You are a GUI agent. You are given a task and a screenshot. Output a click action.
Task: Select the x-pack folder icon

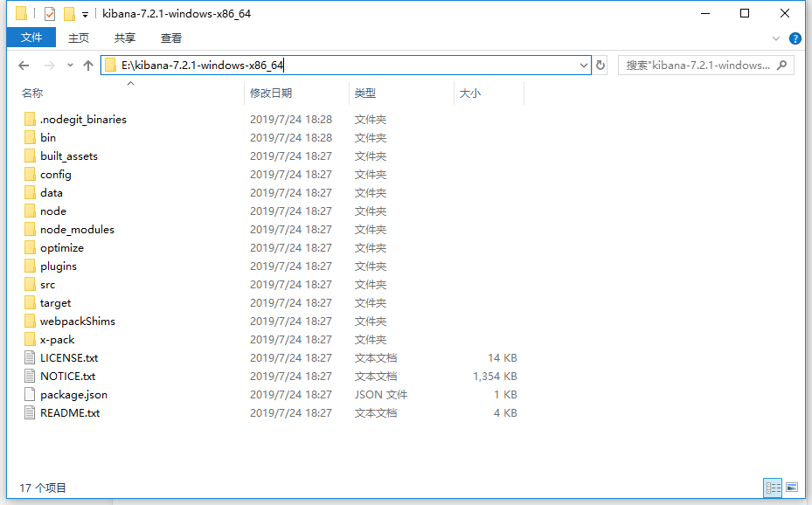pos(30,340)
